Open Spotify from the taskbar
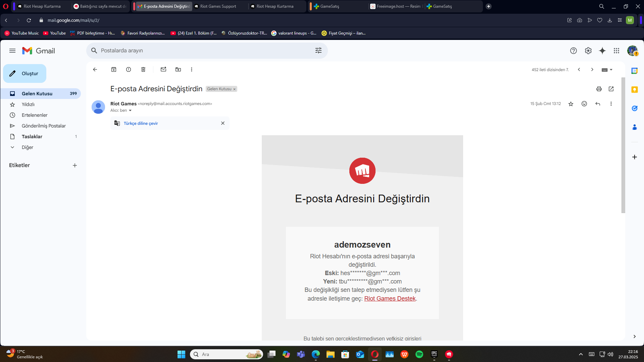This screenshot has height=362, width=644. click(419, 354)
